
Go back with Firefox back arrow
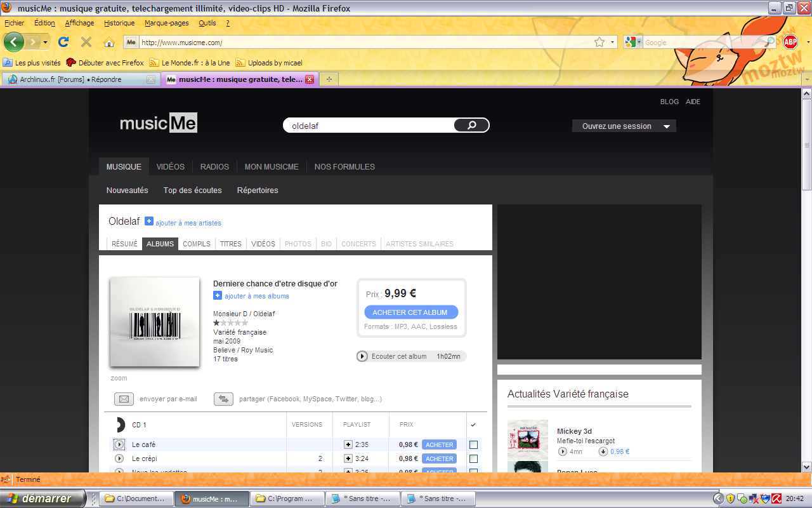[14, 42]
